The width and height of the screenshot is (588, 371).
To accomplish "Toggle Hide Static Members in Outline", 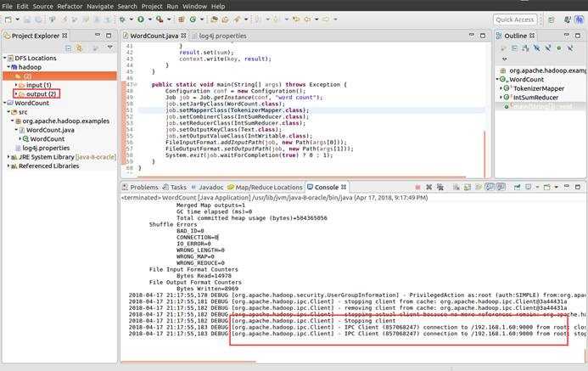I will point(548,48).
